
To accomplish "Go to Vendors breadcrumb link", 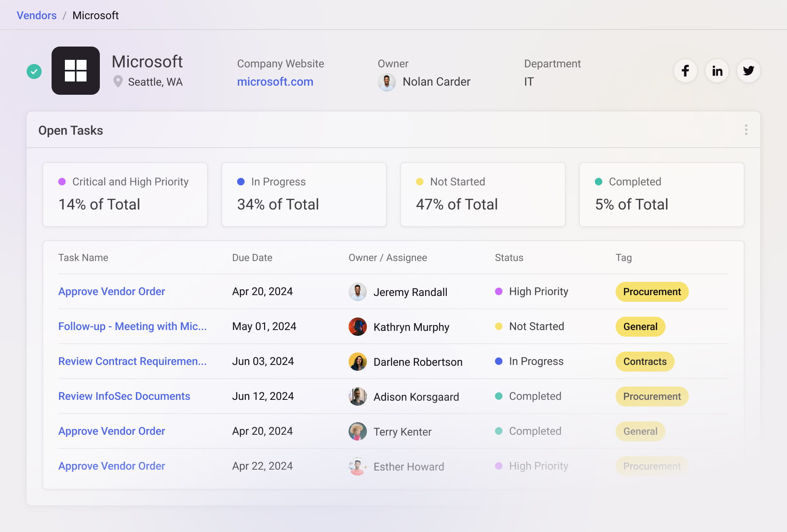I will [x=37, y=15].
